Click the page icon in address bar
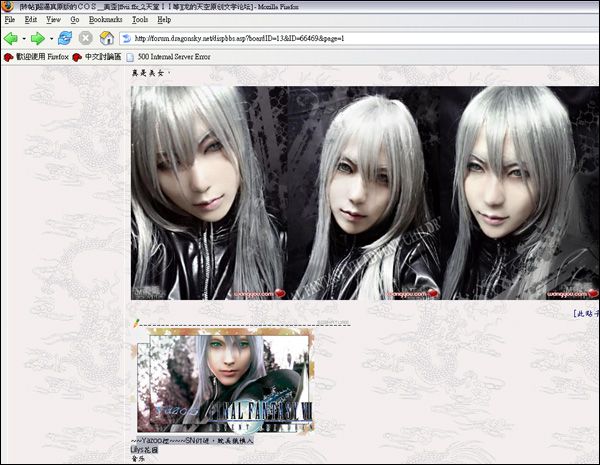The image size is (600, 465). coord(126,38)
